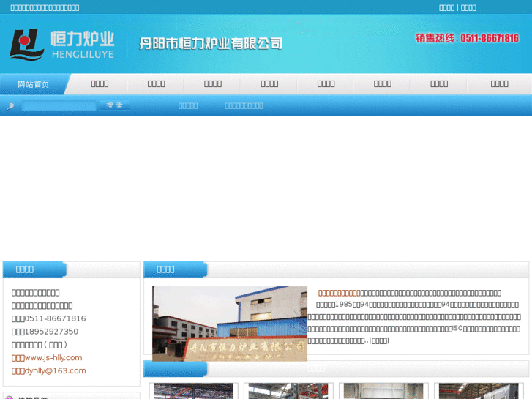Click the red sales hotline 0511-86671816 banner

(467, 38)
